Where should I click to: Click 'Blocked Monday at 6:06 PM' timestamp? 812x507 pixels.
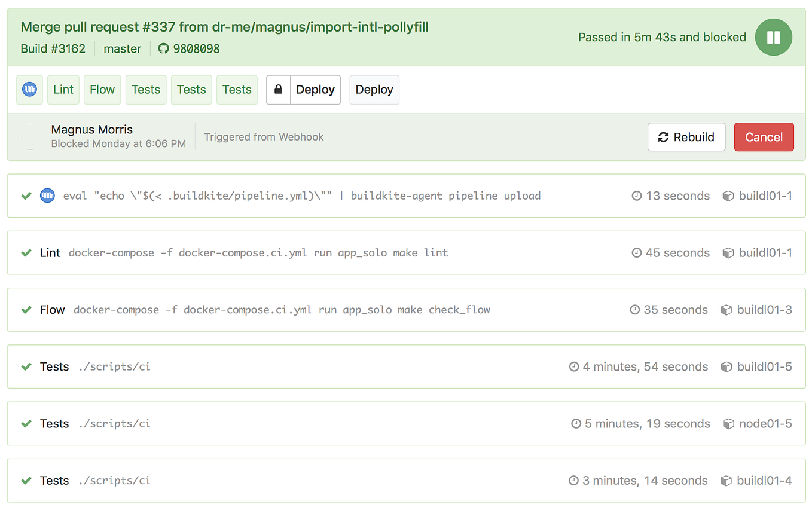pos(118,143)
